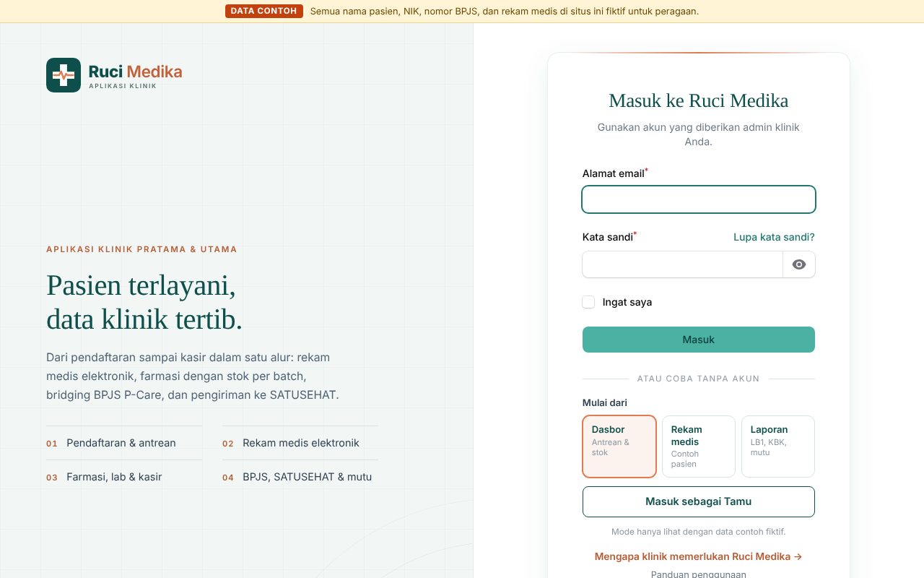Select Laporan as starting page
The width and height of the screenshot is (924, 578).
[778, 447]
